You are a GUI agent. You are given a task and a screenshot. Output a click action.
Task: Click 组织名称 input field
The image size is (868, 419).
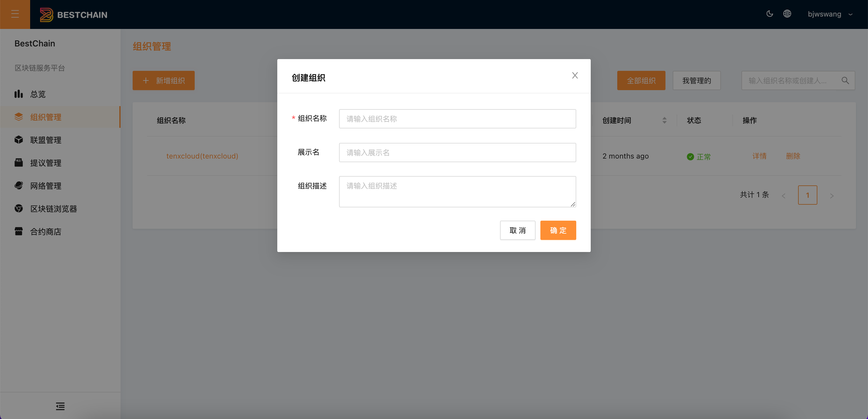[x=457, y=118]
